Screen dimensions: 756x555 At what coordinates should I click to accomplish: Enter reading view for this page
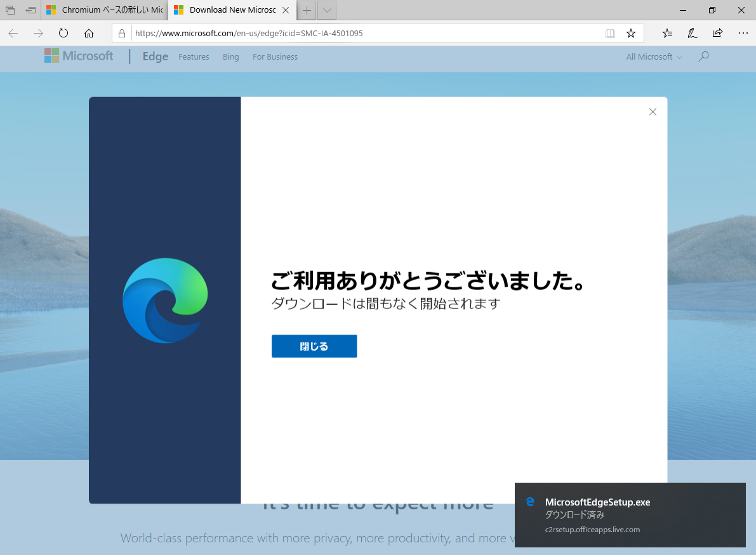tap(610, 33)
